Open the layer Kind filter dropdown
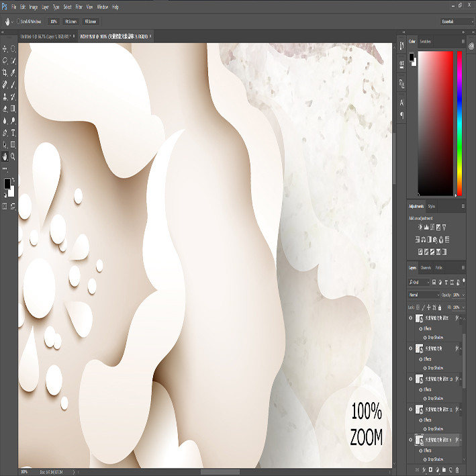476x476 pixels. (x=419, y=283)
